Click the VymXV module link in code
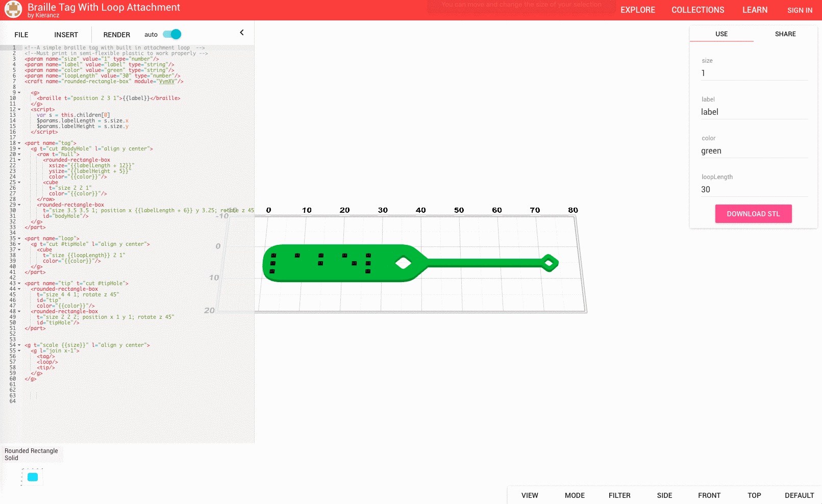The height and width of the screenshot is (504, 822). click(167, 82)
